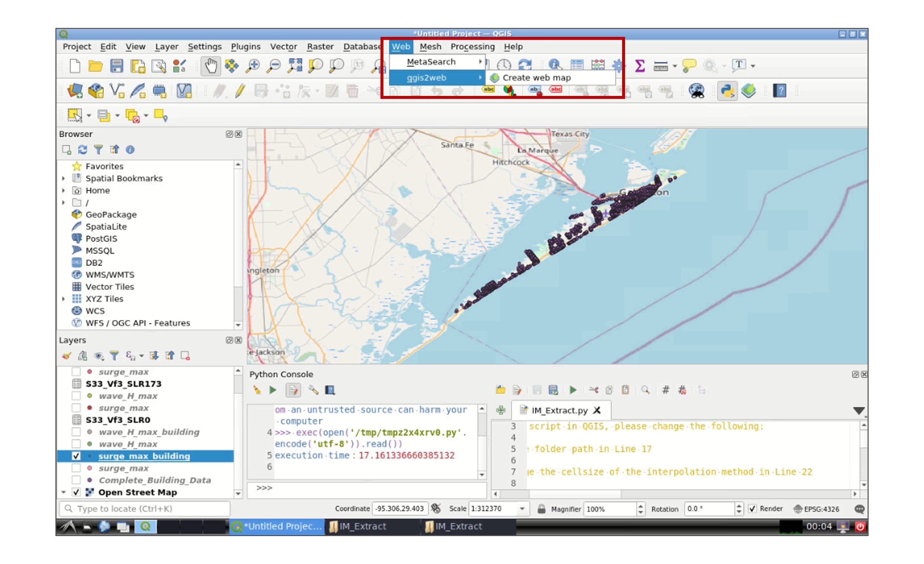Open the Processing menu
The width and height of the screenshot is (924, 564).
[x=472, y=47]
